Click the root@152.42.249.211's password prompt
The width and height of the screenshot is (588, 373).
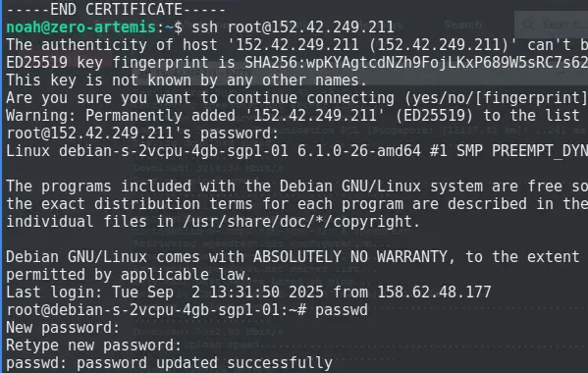(142, 133)
